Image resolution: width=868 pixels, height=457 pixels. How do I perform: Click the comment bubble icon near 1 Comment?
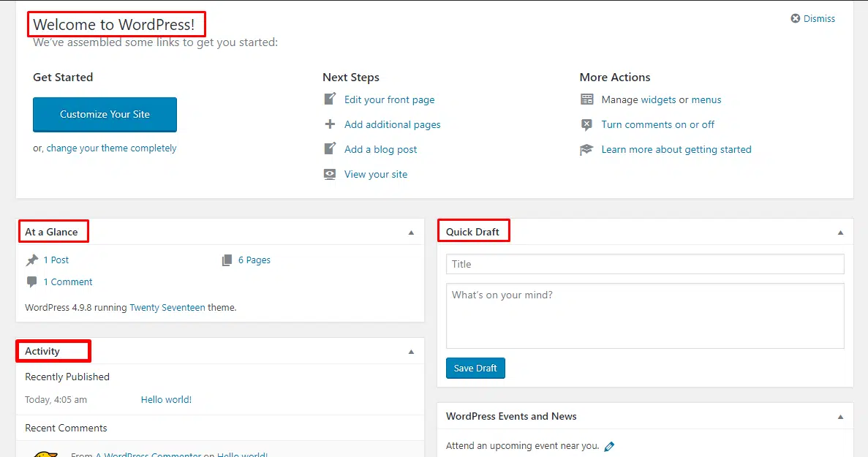(x=31, y=282)
